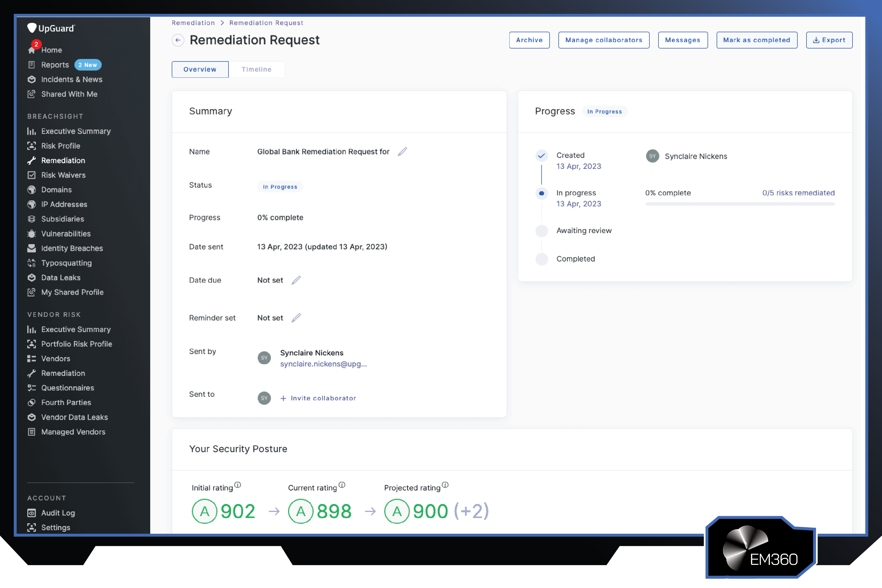Open Projected rating info icon

point(445,484)
